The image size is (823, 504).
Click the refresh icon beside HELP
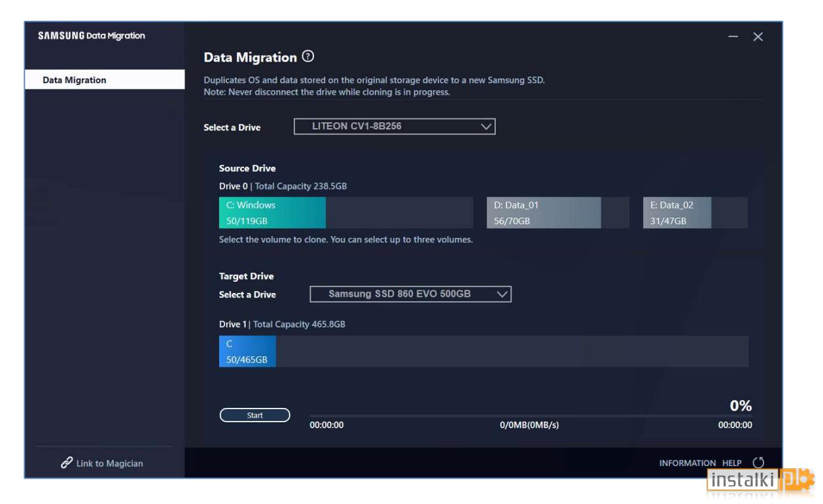pos(758,463)
